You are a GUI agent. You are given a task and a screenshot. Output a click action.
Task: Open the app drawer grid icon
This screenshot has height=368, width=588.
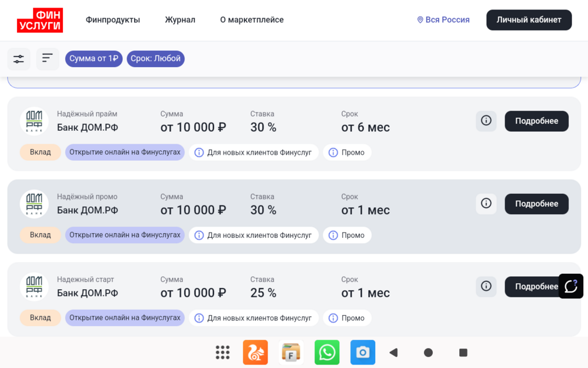click(x=223, y=352)
